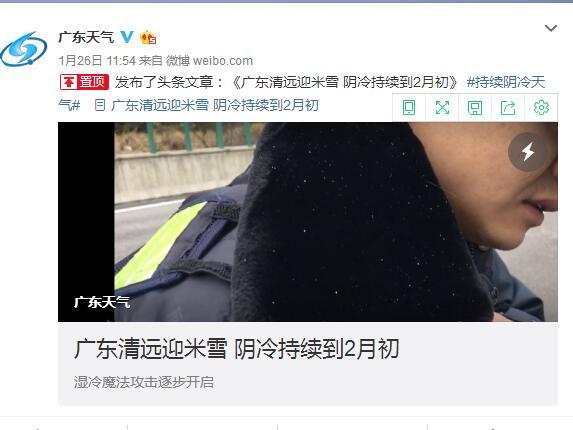573x430 pixels.
Task: Click the subtitle 湿冷魔法攻击逐步开启
Action: click(144, 382)
